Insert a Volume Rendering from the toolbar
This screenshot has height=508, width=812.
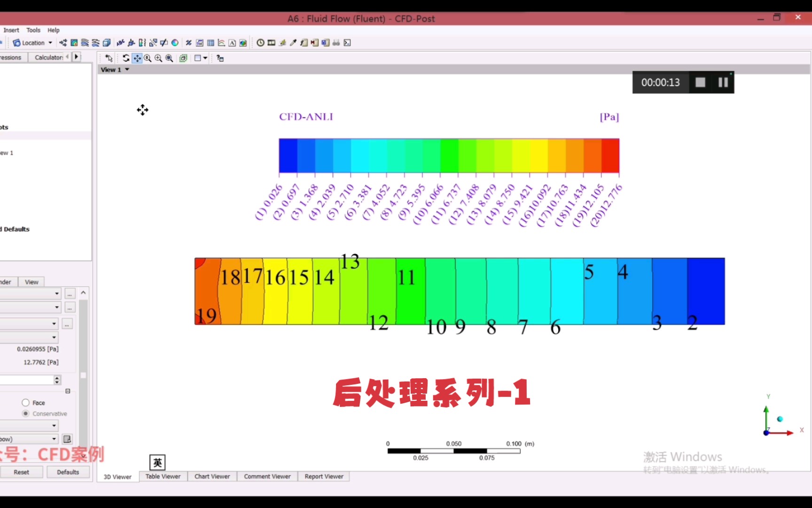(107, 43)
